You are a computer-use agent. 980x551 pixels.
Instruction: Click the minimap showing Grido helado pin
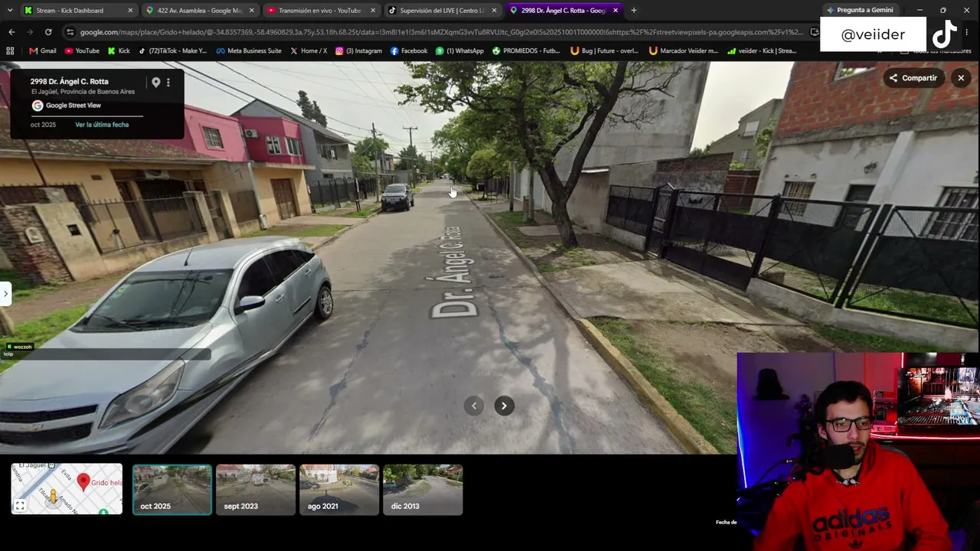click(67, 489)
